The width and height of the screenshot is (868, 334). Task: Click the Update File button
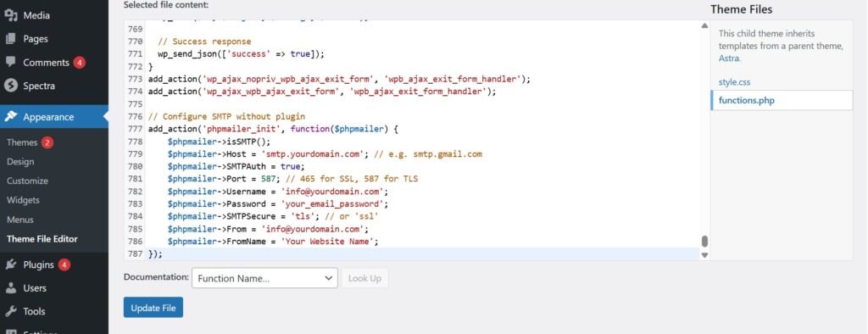[x=153, y=308]
